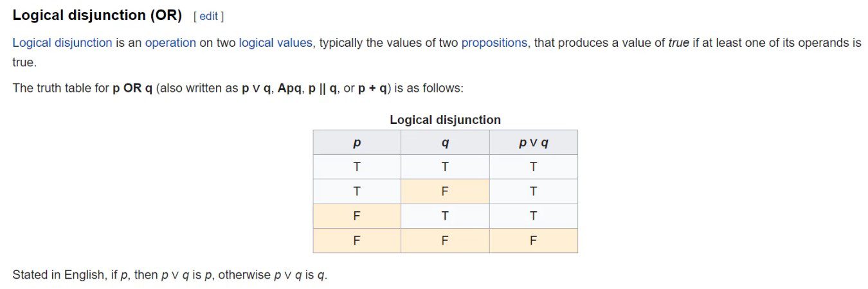This screenshot has width=868, height=289.
Task: Click first row T cell under p
Action: point(357,167)
